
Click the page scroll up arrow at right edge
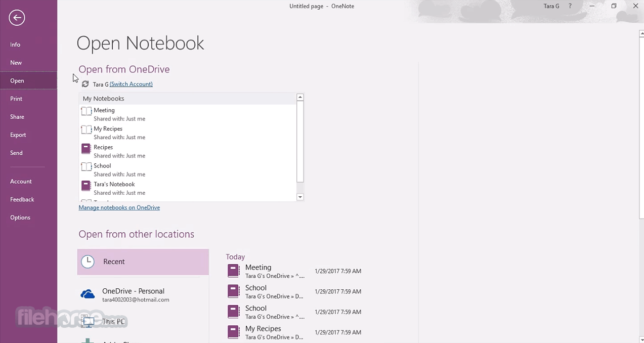pos(641,34)
